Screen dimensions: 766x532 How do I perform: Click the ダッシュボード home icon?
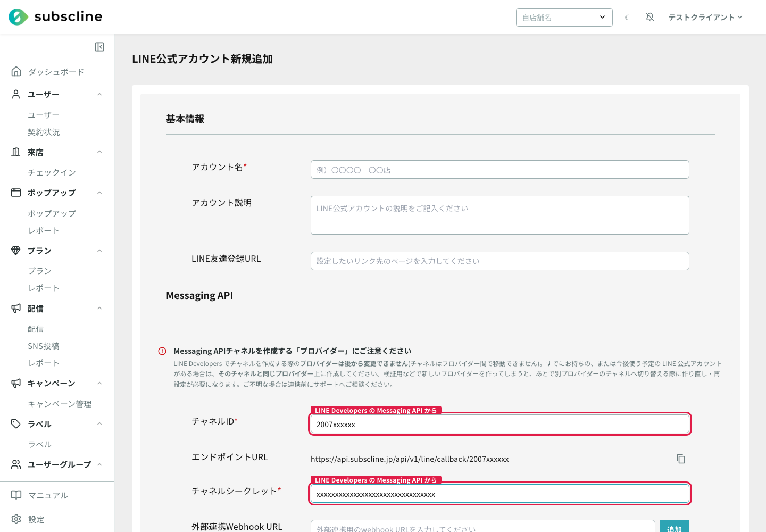coord(16,71)
